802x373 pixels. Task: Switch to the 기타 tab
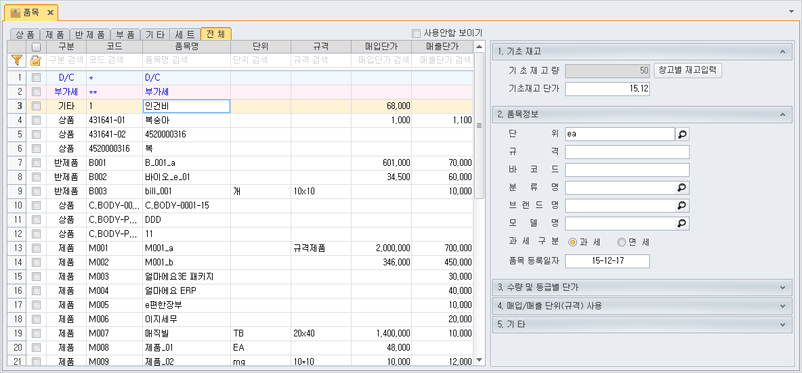pos(154,34)
